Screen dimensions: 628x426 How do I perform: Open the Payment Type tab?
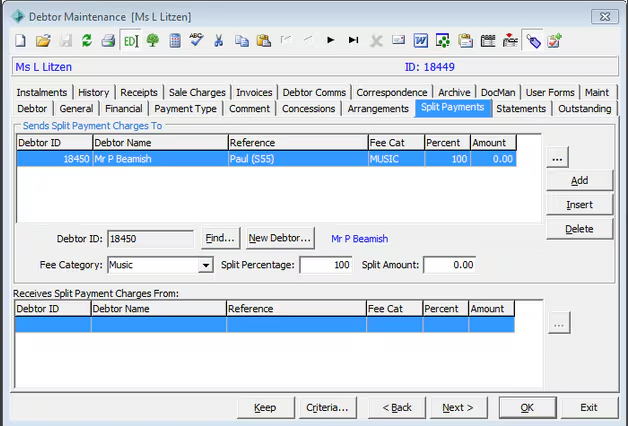[x=185, y=109]
